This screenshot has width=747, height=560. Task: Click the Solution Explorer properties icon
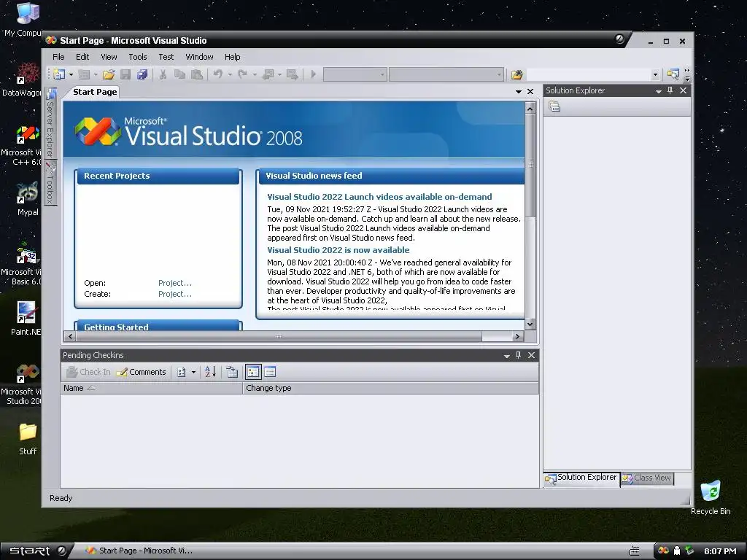pos(554,106)
